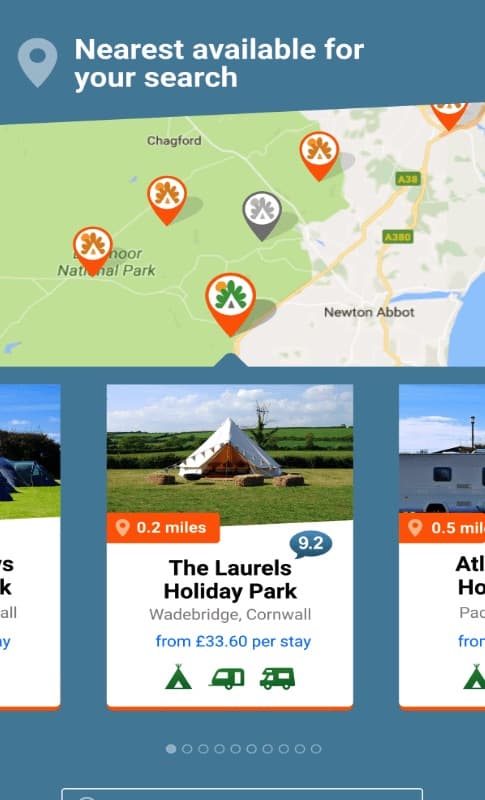Tap the campsite pin above the A38 road
This screenshot has width=485, height=800.
319,155
